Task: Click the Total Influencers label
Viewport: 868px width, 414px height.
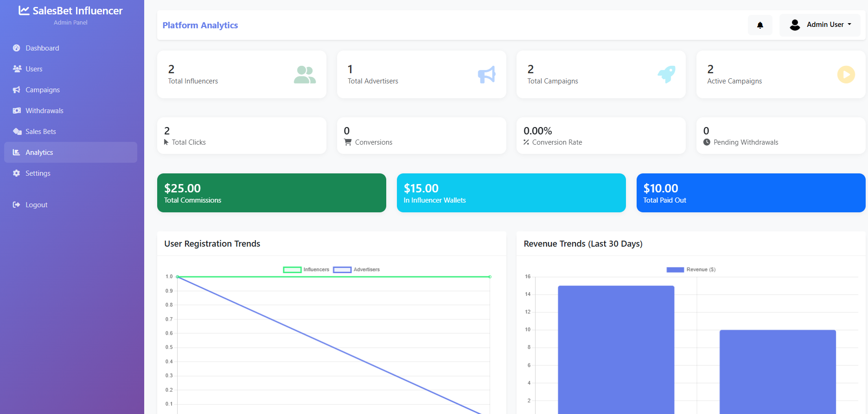Action: [x=193, y=81]
